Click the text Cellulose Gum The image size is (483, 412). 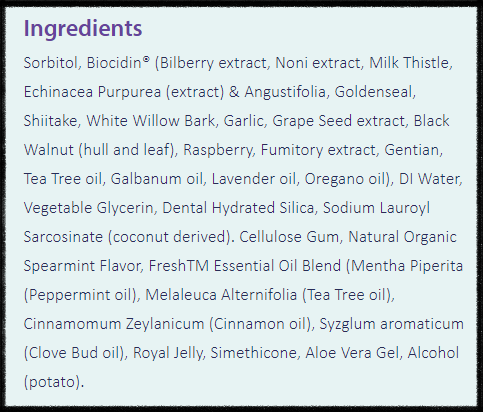click(x=289, y=237)
